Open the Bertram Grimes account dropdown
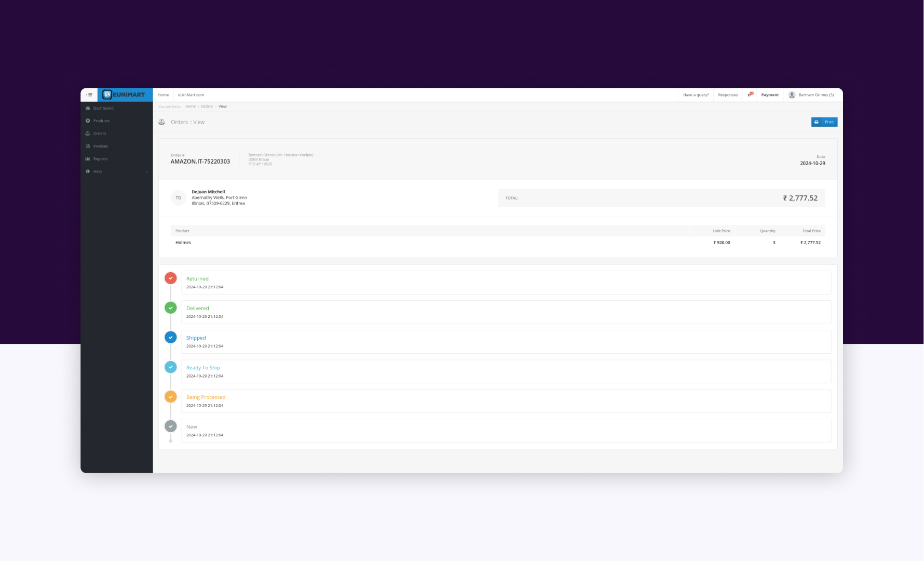Screen dimensions: 924x561 (x=816, y=95)
